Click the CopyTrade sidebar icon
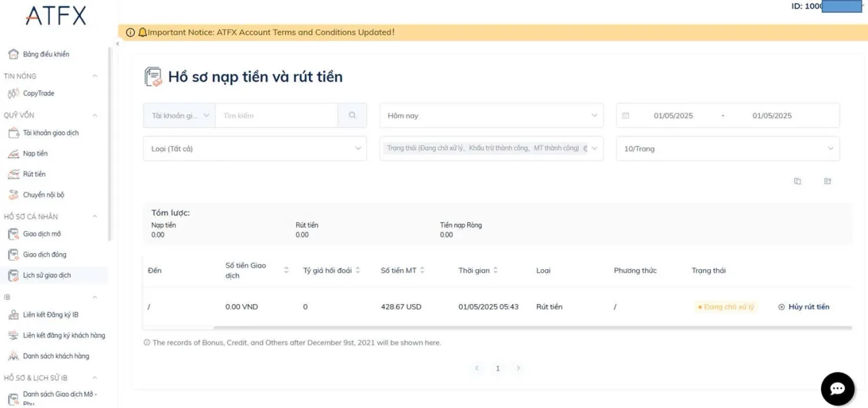868x408 pixels. pos(13,93)
